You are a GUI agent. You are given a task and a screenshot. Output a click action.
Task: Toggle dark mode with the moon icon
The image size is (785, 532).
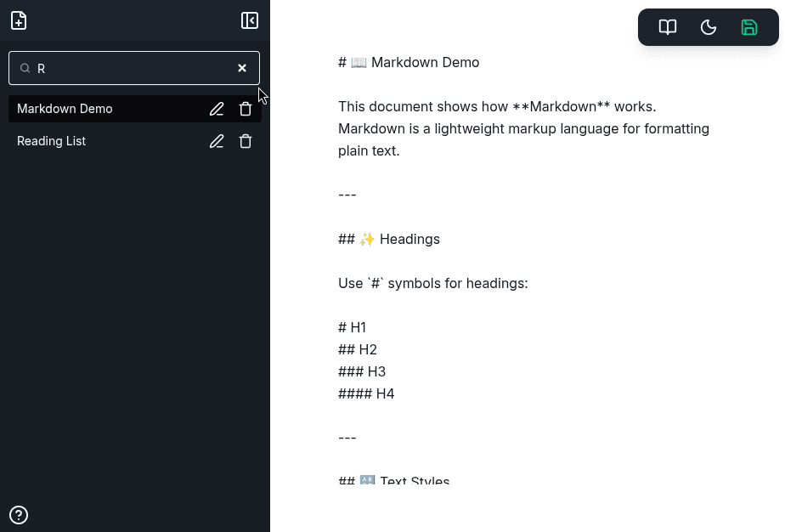(708, 26)
